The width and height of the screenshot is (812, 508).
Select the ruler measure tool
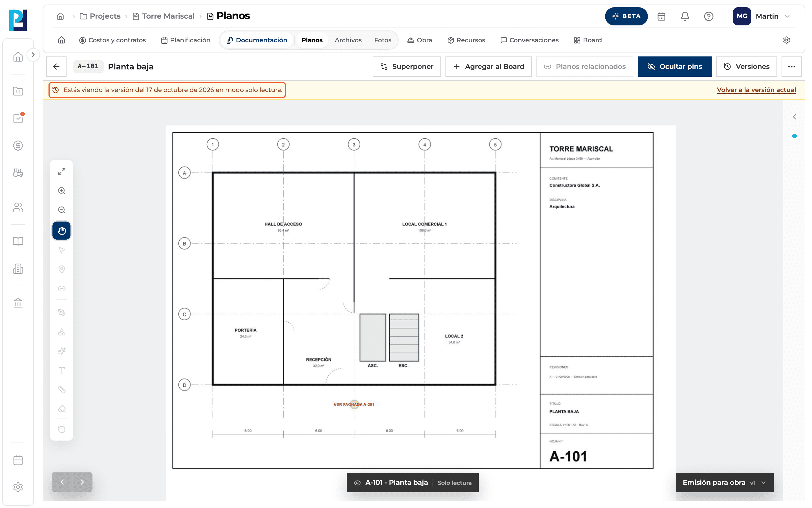click(x=61, y=389)
